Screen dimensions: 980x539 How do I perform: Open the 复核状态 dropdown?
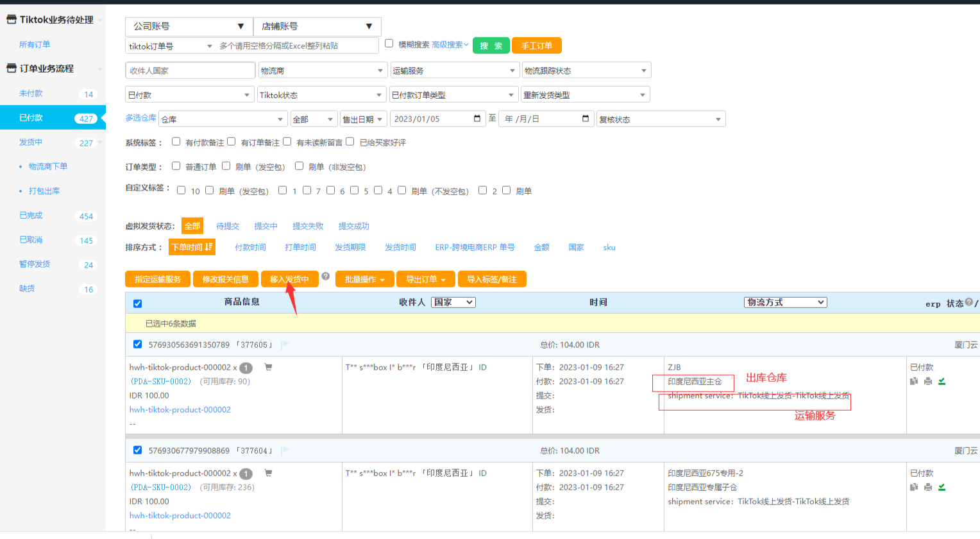coord(661,119)
